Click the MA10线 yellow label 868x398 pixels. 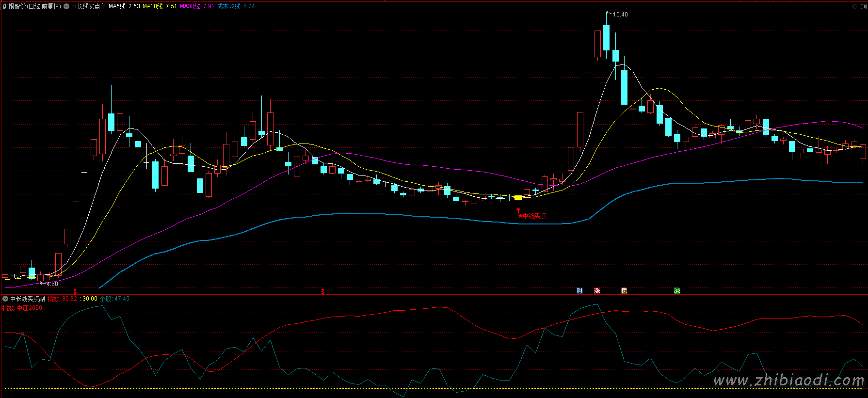(x=160, y=6)
